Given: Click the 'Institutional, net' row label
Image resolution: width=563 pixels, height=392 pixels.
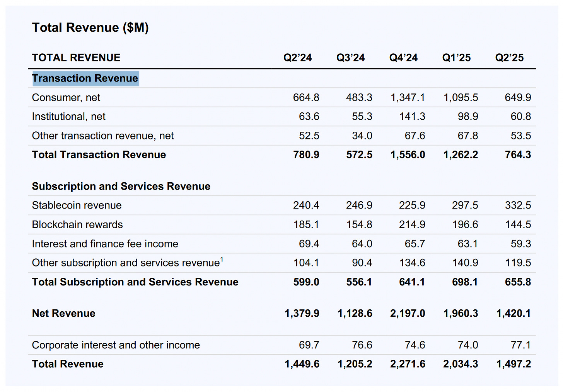Looking at the screenshot, I should (69, 117).
